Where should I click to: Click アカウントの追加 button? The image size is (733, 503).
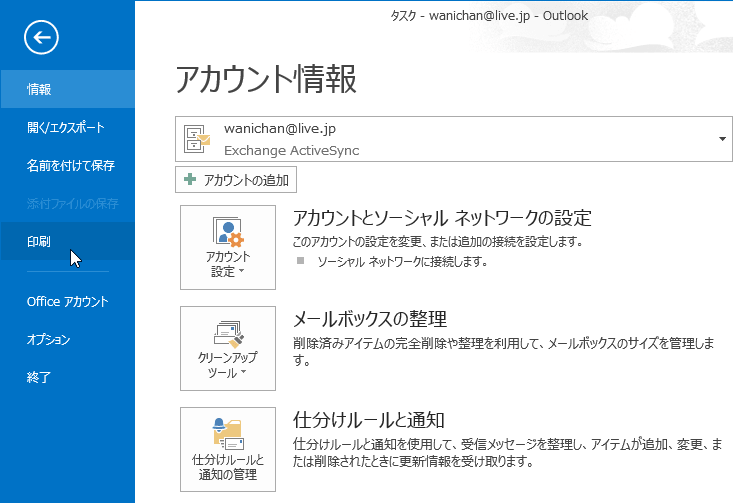click(x=236, y=180)
